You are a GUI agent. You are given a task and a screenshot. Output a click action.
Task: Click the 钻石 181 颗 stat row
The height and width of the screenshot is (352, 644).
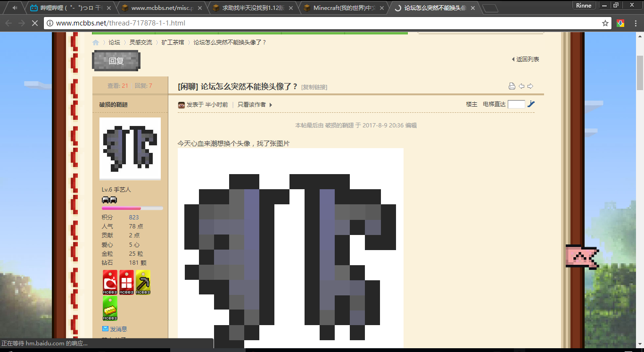[x=124, y=262]
